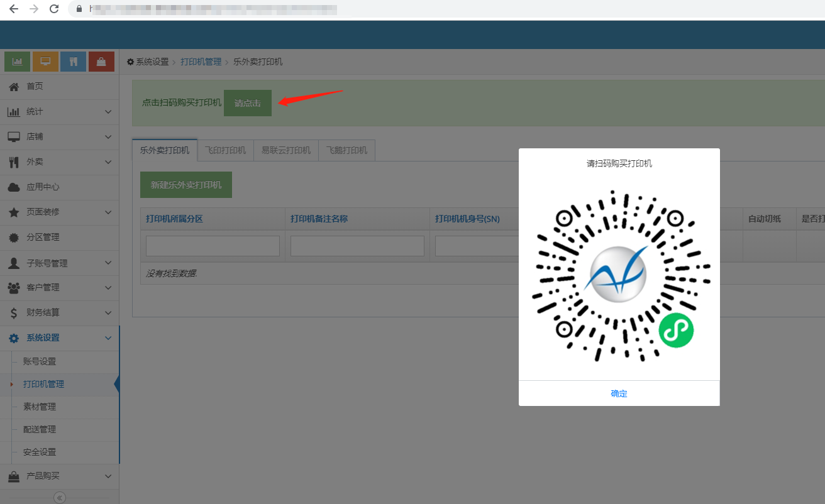
Task: Expand the 客户管理 menu chevron
Action: click(108, 288)
